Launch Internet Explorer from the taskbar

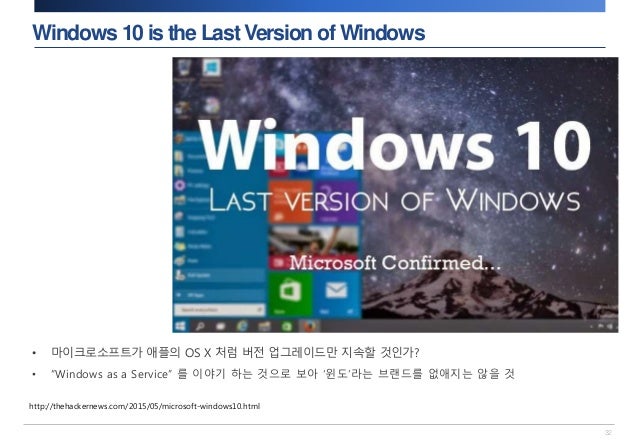point(242,326)
